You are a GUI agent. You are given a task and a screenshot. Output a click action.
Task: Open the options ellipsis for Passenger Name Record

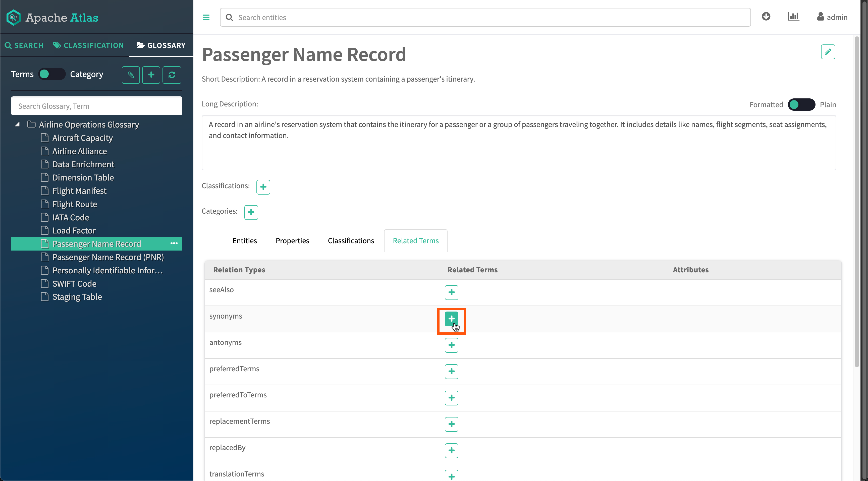click(x=174, y=243)
